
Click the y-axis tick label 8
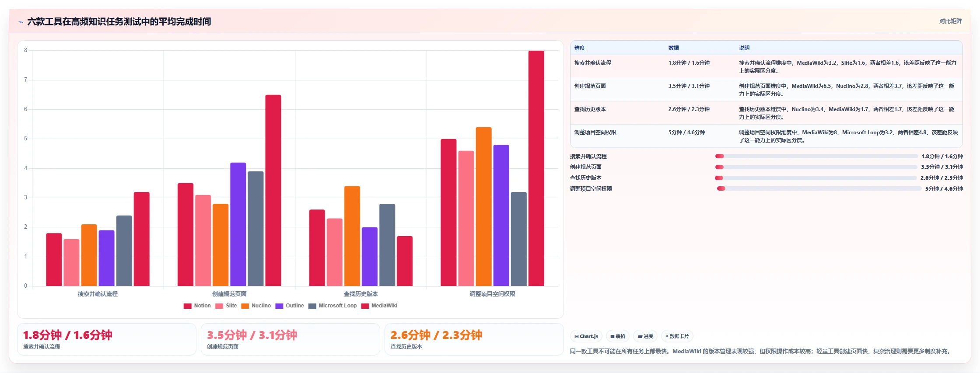(x=25, y=50)
